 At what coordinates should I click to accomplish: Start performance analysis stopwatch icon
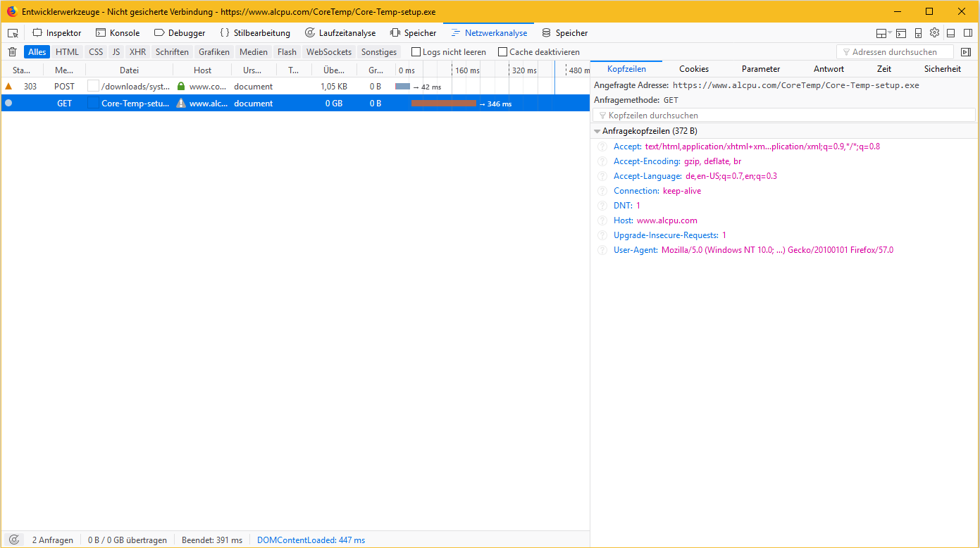click(13, 540)
